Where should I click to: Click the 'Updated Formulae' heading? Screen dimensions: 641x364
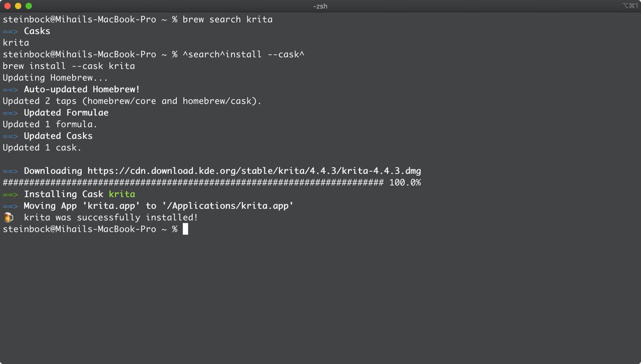(x=66, y=113)
